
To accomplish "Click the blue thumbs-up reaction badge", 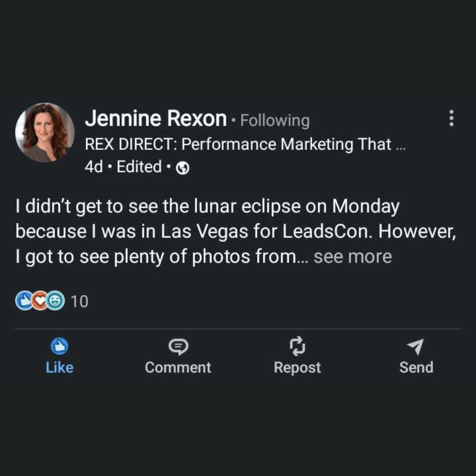I will (23, 301).
